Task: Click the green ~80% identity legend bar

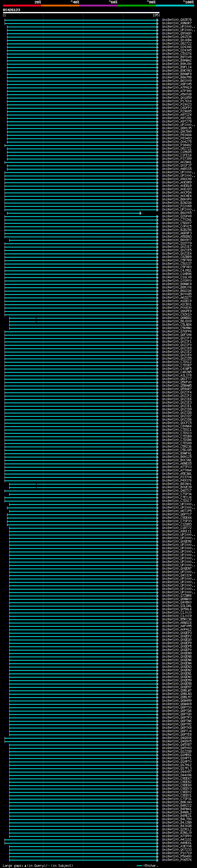Action: pyautogui.click(x=137, y=6)
